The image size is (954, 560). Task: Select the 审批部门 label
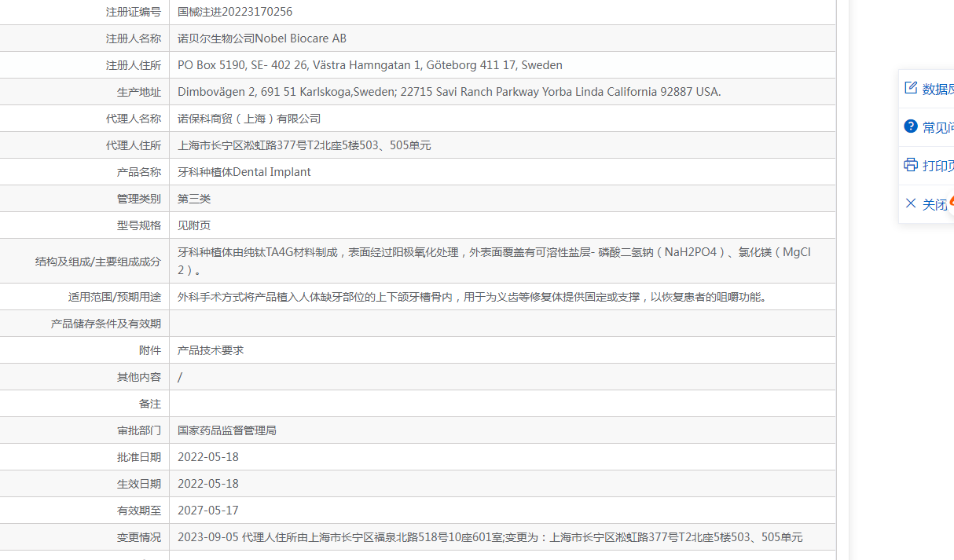tap(139, 430)
